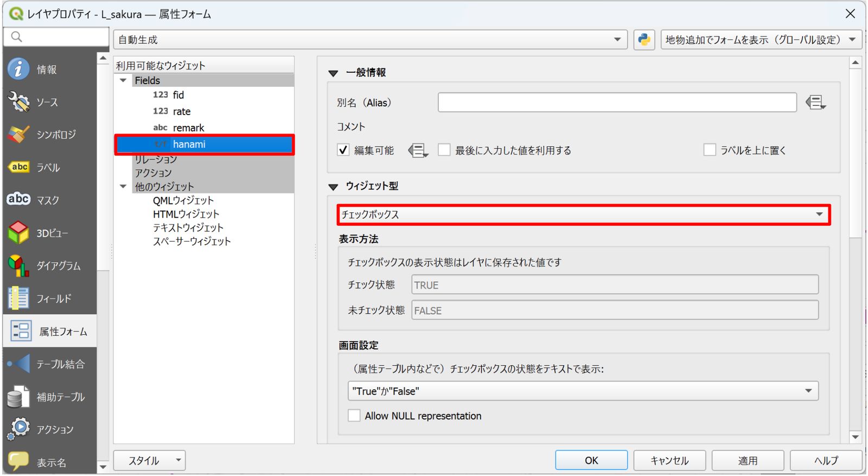Enable ラベルを上に置く checkbox
The image size is (868, 476).
click(x=709, y=150)
